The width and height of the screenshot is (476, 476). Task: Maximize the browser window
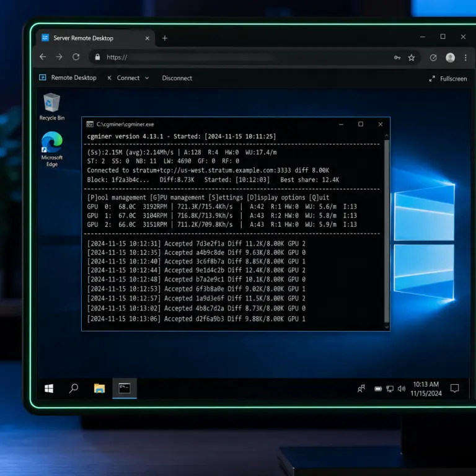443,37
